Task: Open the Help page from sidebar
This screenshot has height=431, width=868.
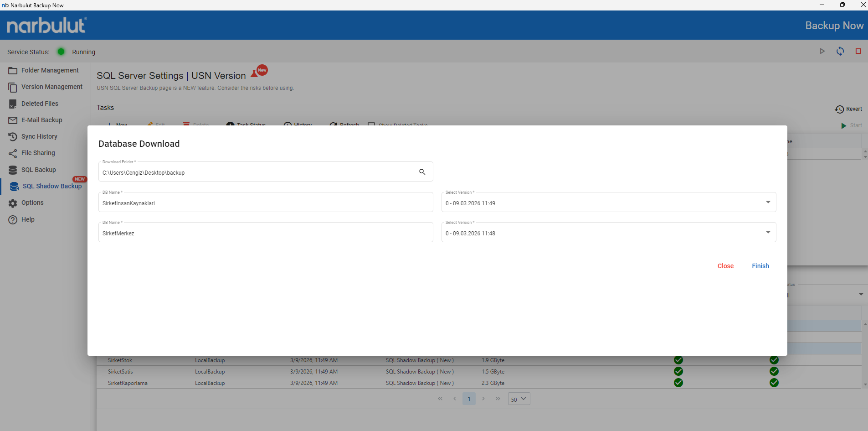Action: (27, 219)
